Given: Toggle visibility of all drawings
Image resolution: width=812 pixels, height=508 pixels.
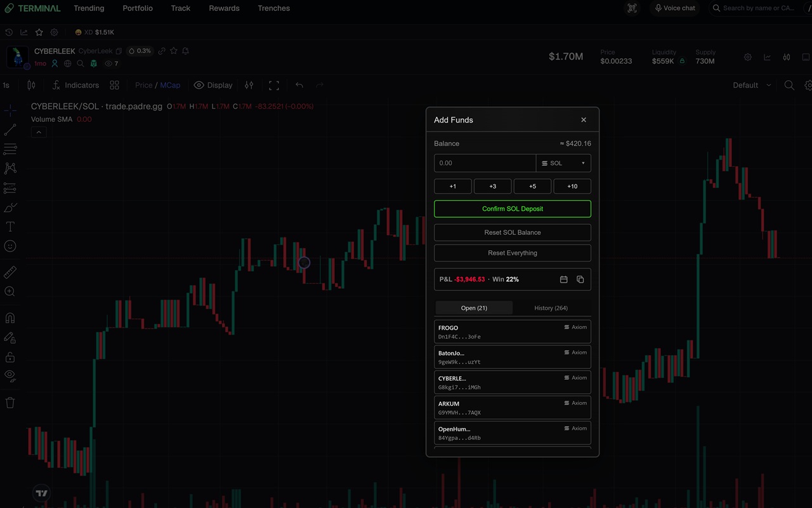Looking at the screenshot, I should click(x=10, y=375).
